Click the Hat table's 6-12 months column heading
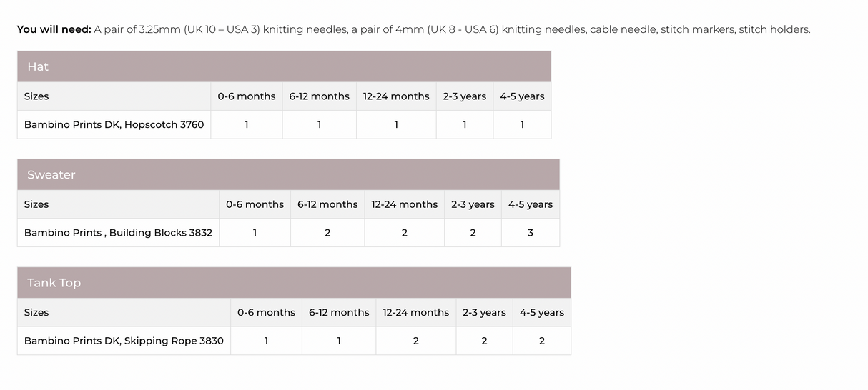 pyautogui.click(x=319, y=96)
